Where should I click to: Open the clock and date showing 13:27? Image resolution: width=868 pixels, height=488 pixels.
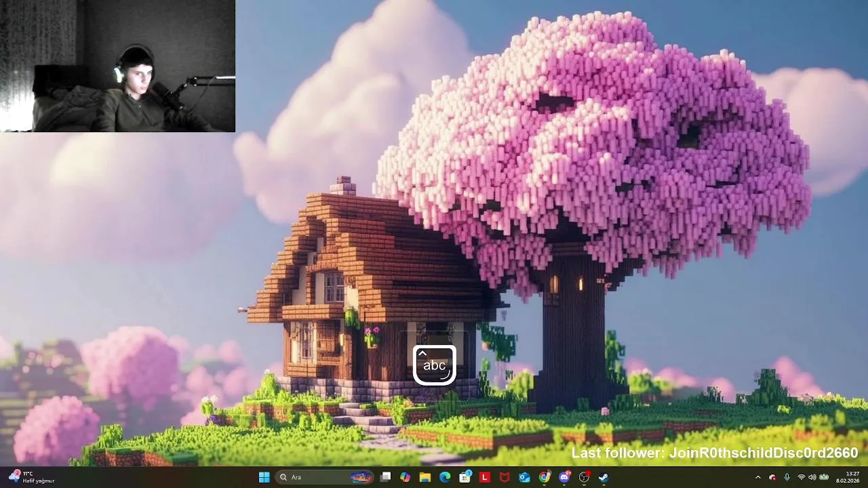[848, 477]
